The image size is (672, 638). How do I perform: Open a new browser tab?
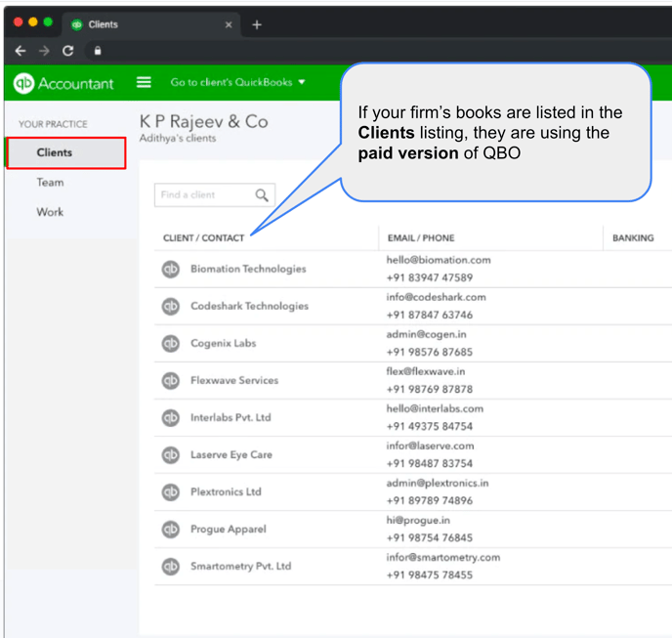257,24
